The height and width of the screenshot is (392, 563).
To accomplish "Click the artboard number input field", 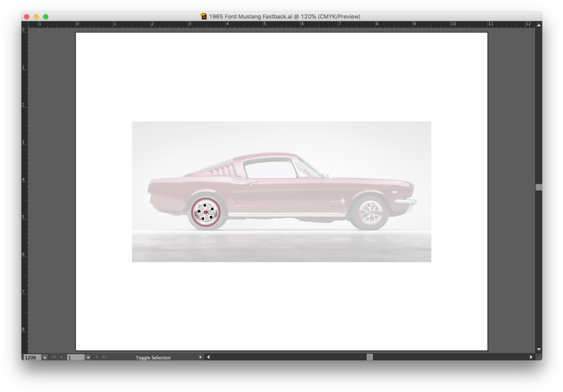I will (77, 357).
